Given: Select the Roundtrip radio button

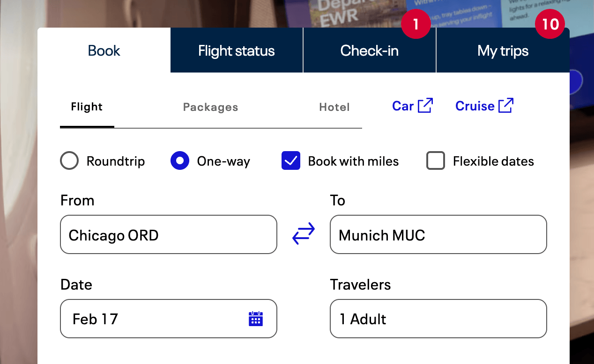Looking at the screenshot, I should pyautogui.click(x=69, y=161).
